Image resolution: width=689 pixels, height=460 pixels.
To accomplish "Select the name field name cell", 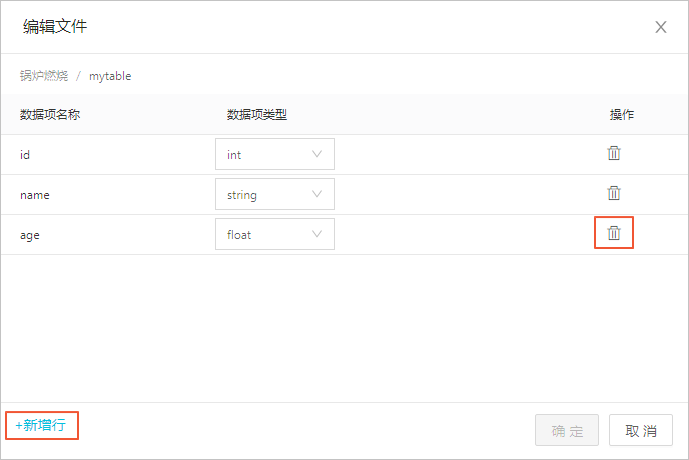I will 35,195.
